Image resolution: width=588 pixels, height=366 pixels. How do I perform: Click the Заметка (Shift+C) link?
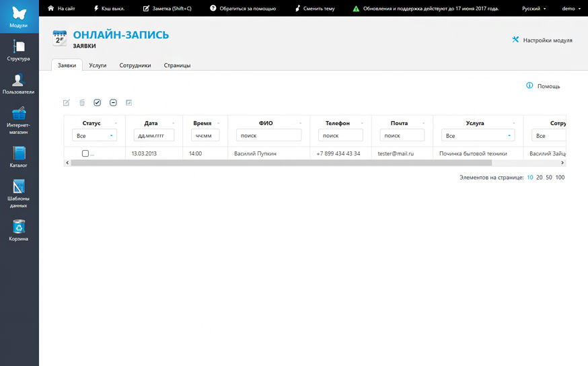172,8
